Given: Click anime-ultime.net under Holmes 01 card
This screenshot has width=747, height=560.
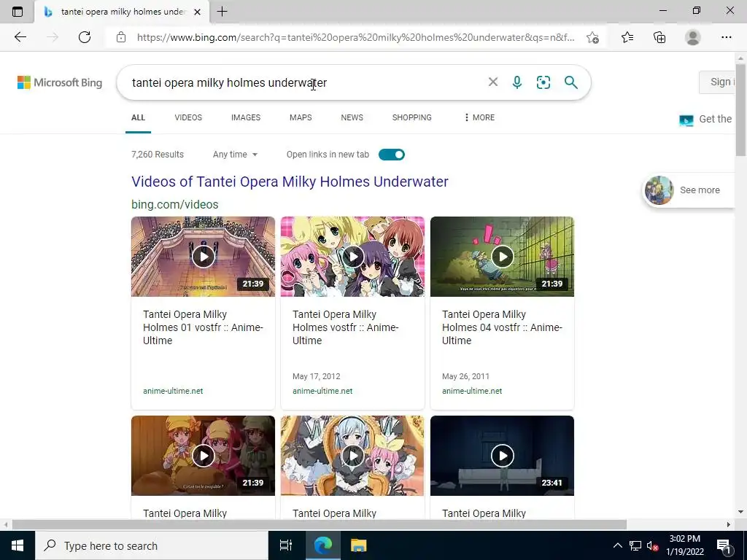Looking at the screenshot, I should click(x=173, y=391).
